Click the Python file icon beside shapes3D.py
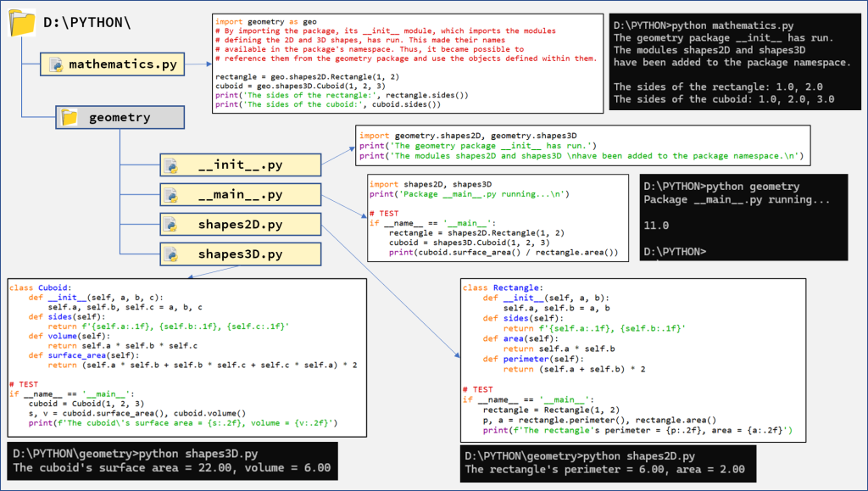 [170, 254]
